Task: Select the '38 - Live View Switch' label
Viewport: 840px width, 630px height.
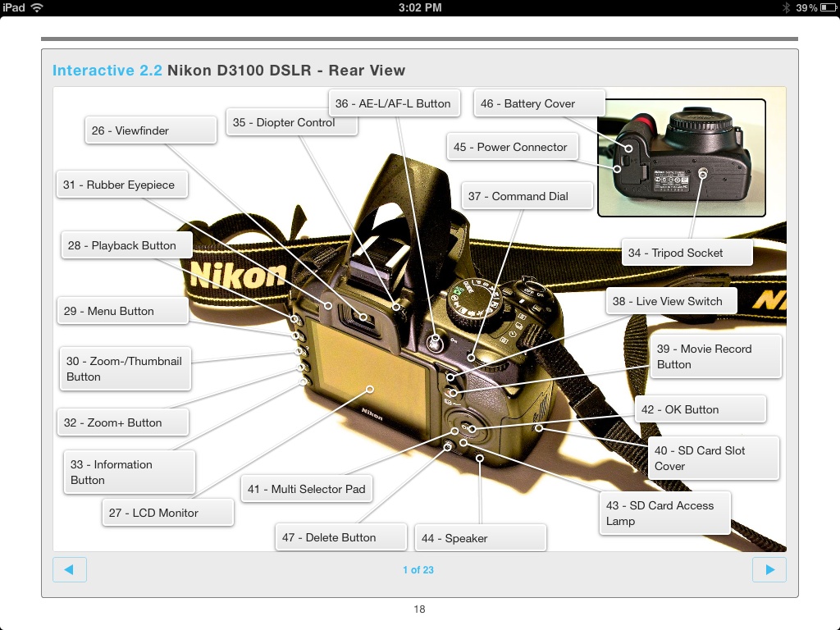Action: coord(671,301)
